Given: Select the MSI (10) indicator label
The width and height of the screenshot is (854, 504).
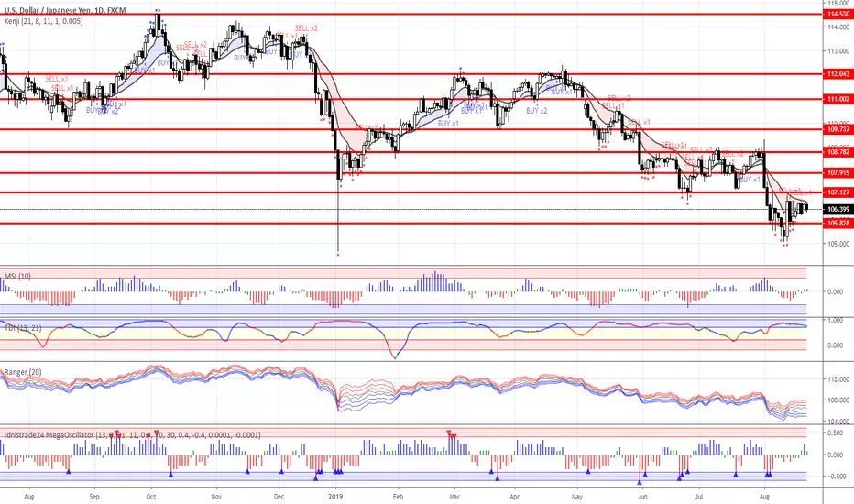Looking at the screenshot, I should tap(17, 276).
